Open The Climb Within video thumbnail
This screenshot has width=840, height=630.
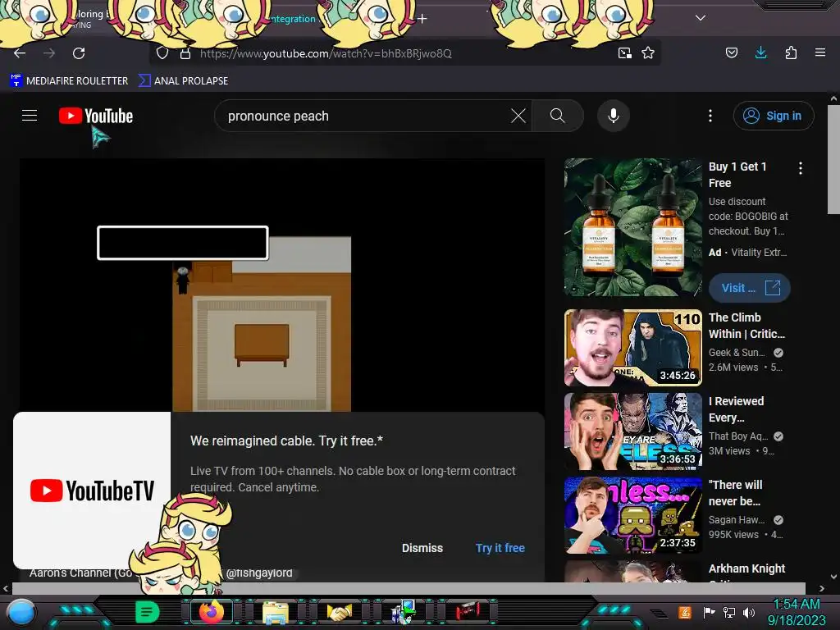tap(632, 348)
